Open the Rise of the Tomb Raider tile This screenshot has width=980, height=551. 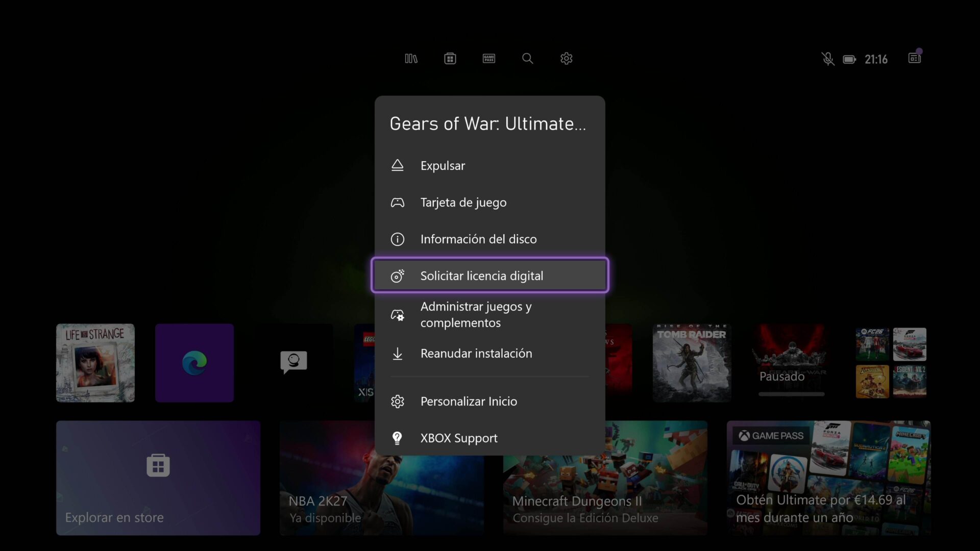692,363
